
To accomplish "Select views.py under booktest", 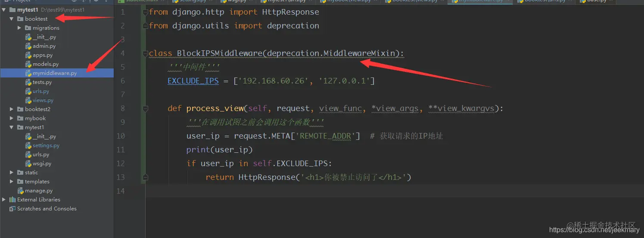I will [x=43, y=100].
